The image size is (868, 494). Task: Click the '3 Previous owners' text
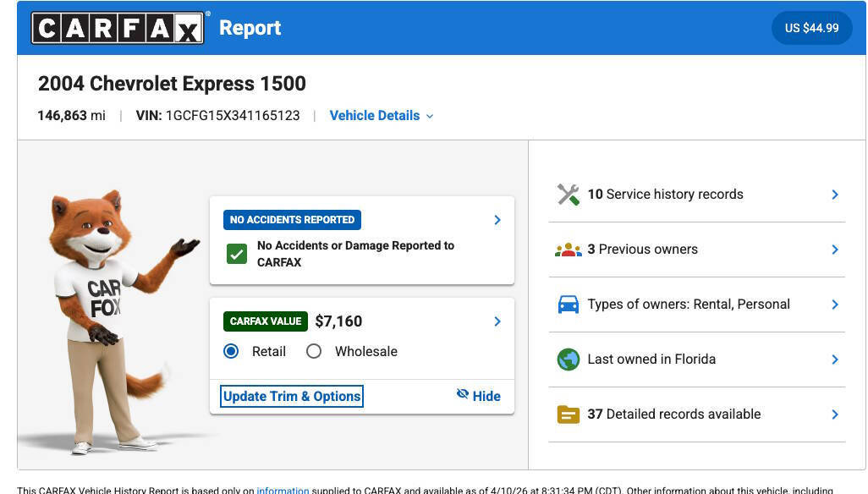(x=643, y=249)
